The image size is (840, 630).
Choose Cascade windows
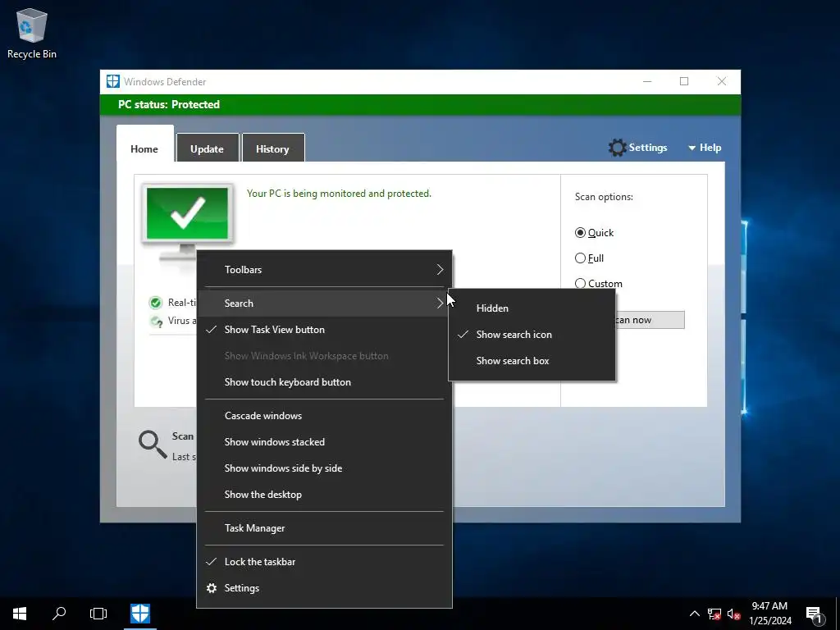[x=324, y=416]
